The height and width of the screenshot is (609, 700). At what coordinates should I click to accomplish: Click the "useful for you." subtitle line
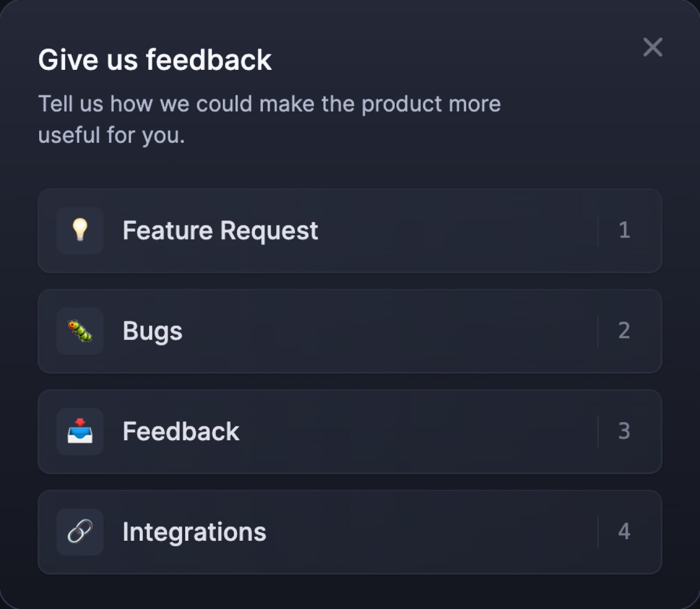coord(112,135)
